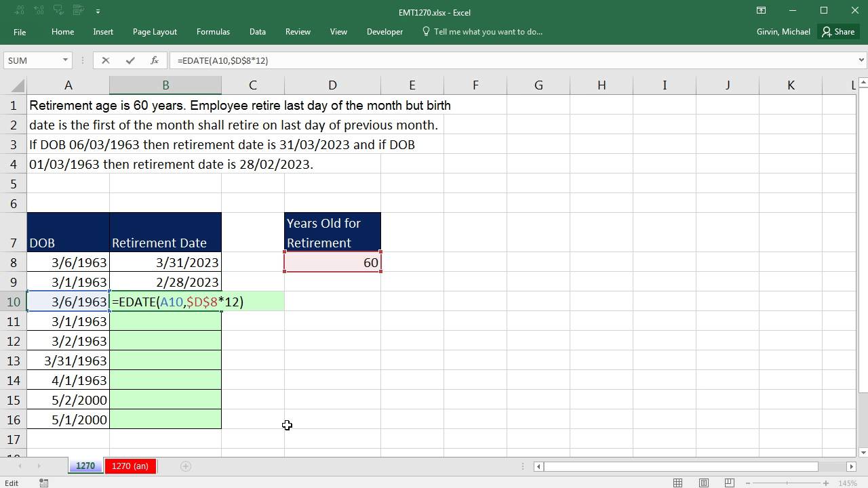
Task: Click the third Quick Access Toolbar icon
Action: (x=59, y=12)
